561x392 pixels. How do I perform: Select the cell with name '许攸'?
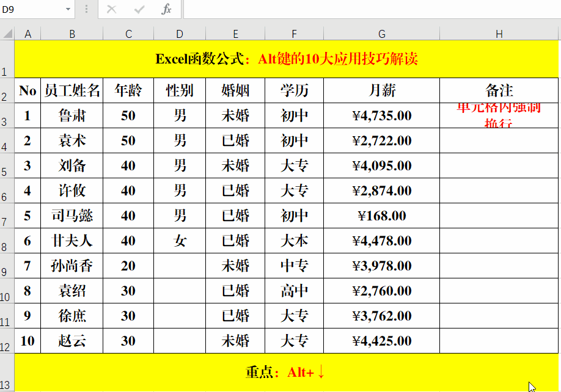tap(72, 191)
